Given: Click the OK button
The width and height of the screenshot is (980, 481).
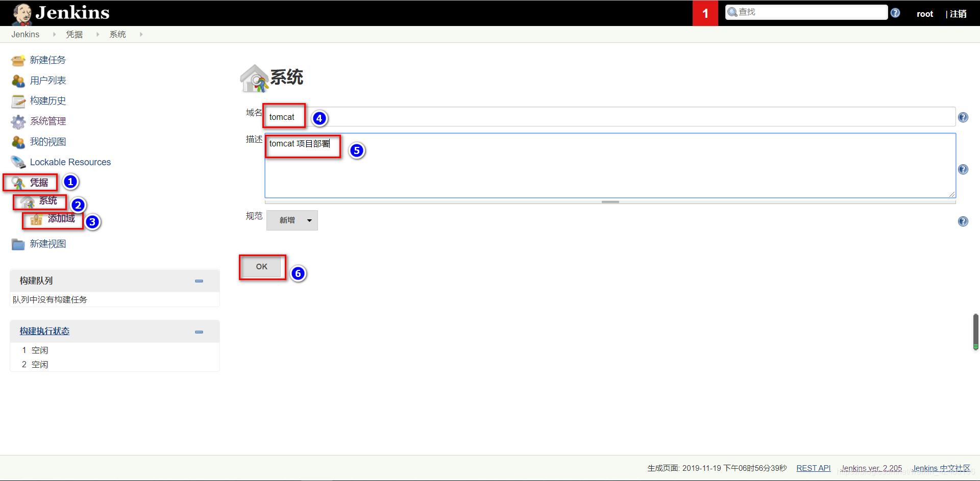Looking at the screenshot, I should [x=262, y=267].
